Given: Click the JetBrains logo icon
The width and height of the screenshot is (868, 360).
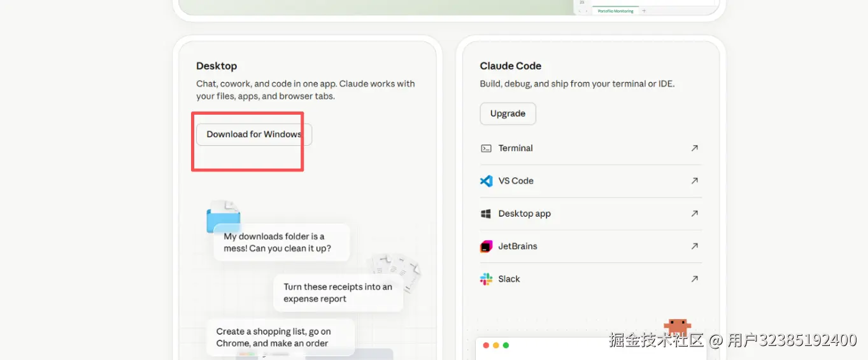Looking at the screenshot, I should pos(486,247).
